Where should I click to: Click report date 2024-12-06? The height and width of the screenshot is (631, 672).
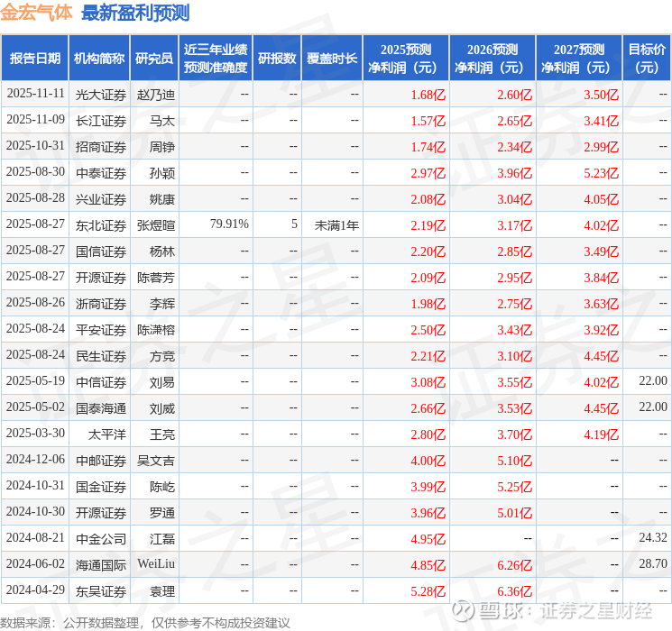[x=35, y=459]
